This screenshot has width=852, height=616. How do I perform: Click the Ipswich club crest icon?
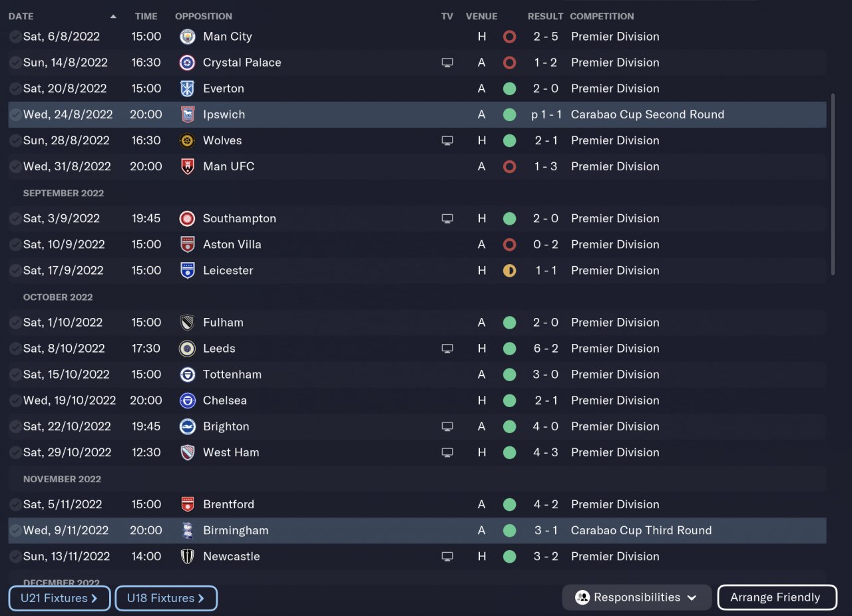188,114
